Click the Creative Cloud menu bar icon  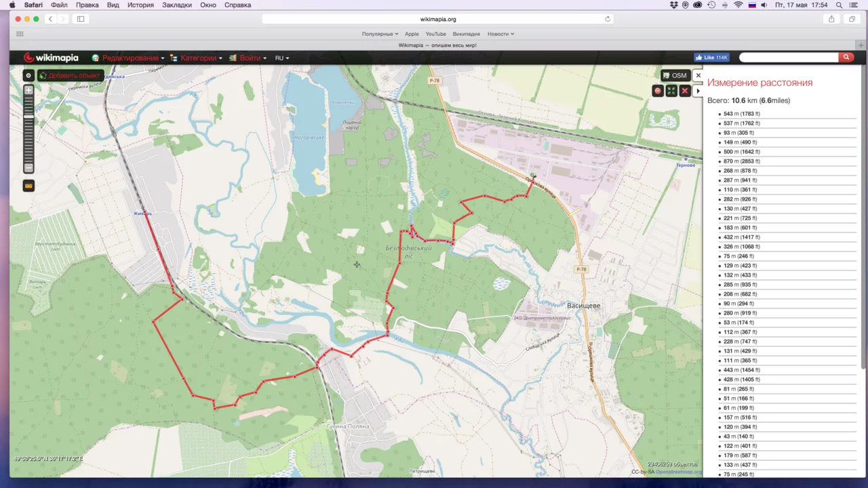point(697,5)
